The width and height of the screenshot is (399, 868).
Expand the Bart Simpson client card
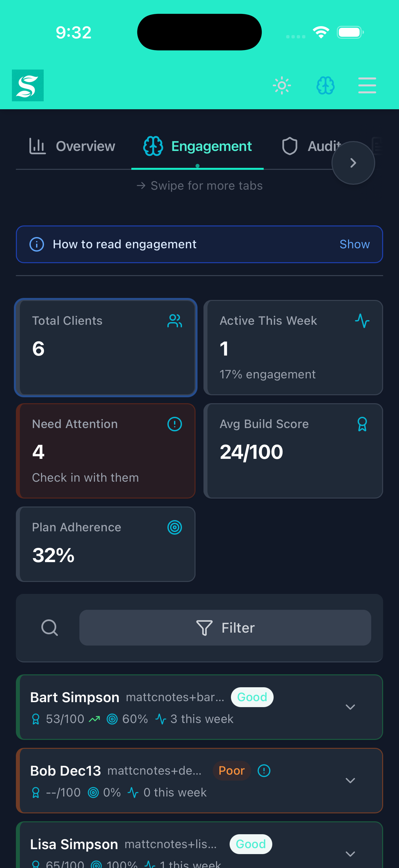(x=350, y=707)
